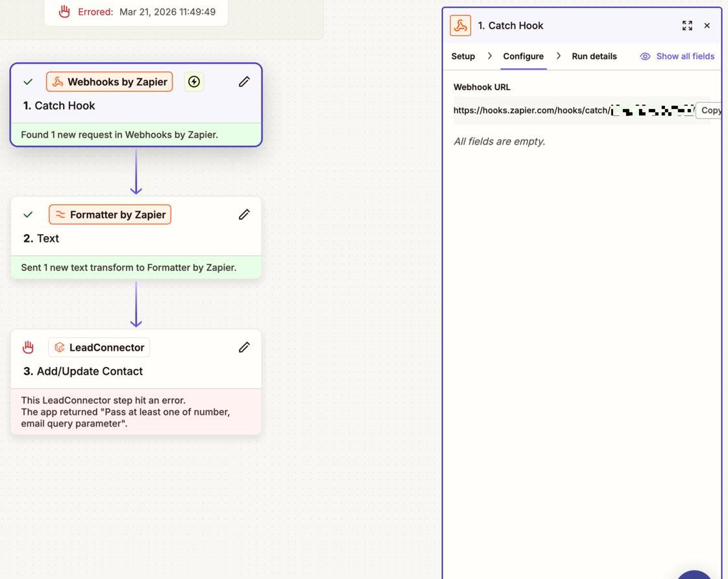The image size is (728, 579).
Task: Click into the Webhook URL field
Action: [x=571, y=110]
